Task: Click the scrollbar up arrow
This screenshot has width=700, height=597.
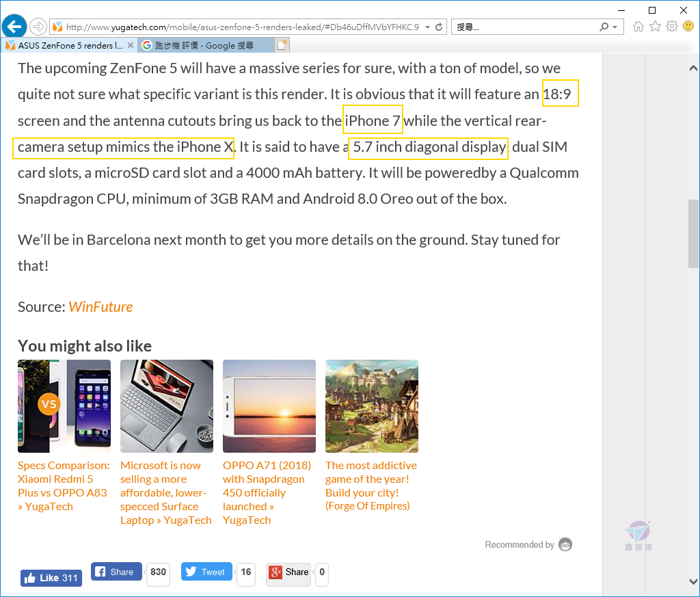Action: pyautogui.click(x=693, y=68)
